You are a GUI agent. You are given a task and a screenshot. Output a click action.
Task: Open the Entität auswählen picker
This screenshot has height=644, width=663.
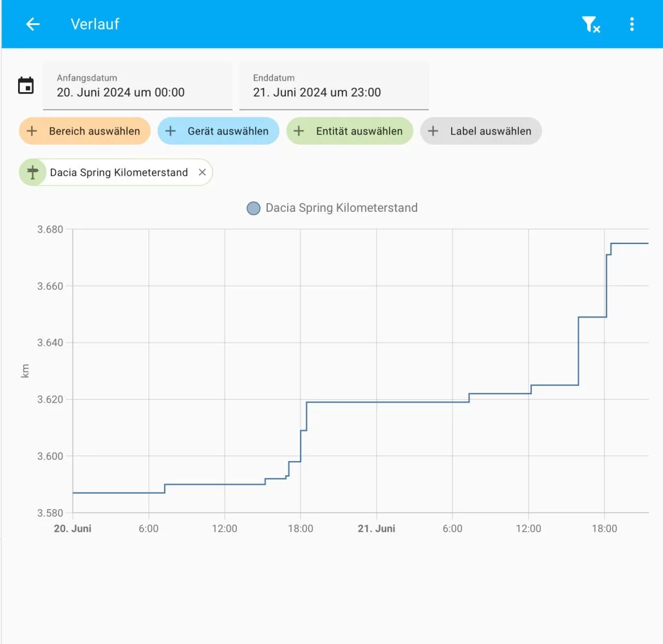pos(350,131)
